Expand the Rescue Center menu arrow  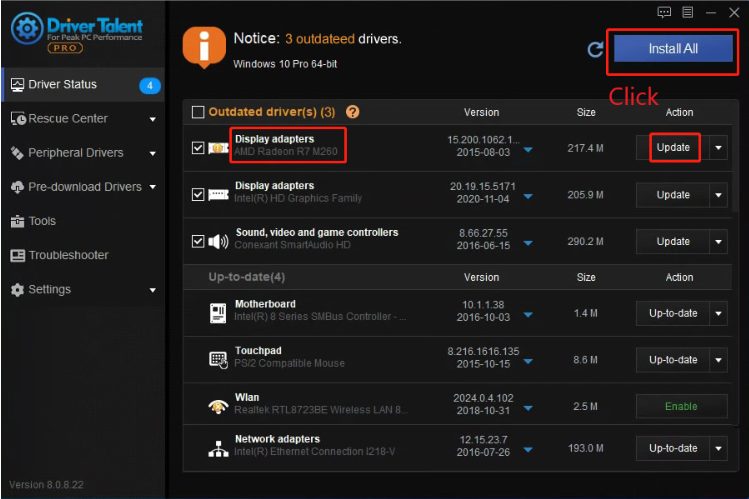[152, 119]
